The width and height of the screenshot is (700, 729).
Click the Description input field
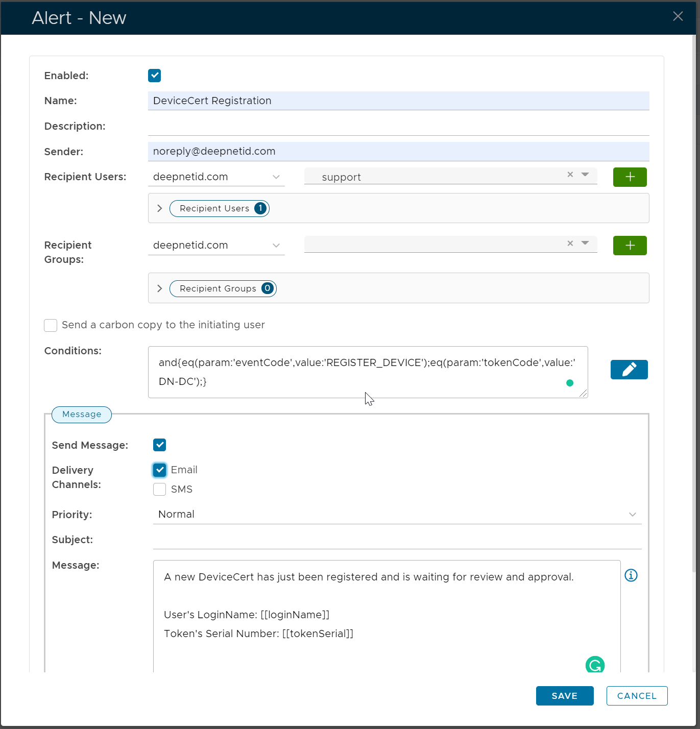click(x=398, y=126)
